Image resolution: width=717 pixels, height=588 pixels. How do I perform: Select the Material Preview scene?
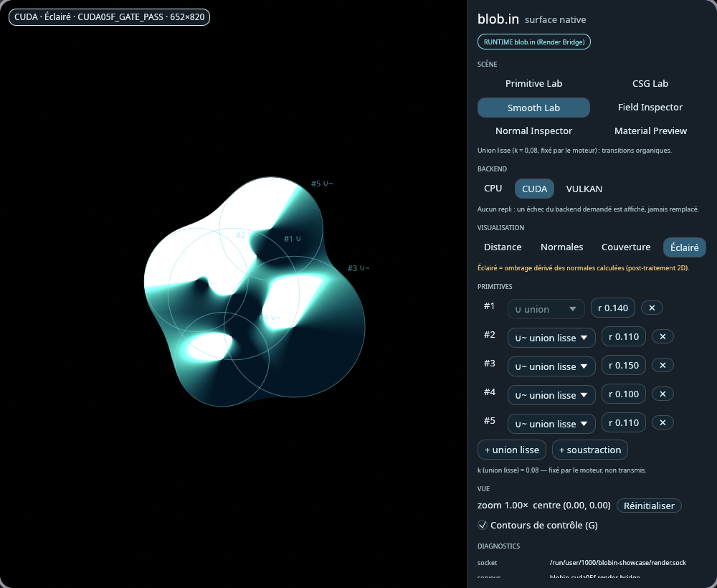click(650, 131)
